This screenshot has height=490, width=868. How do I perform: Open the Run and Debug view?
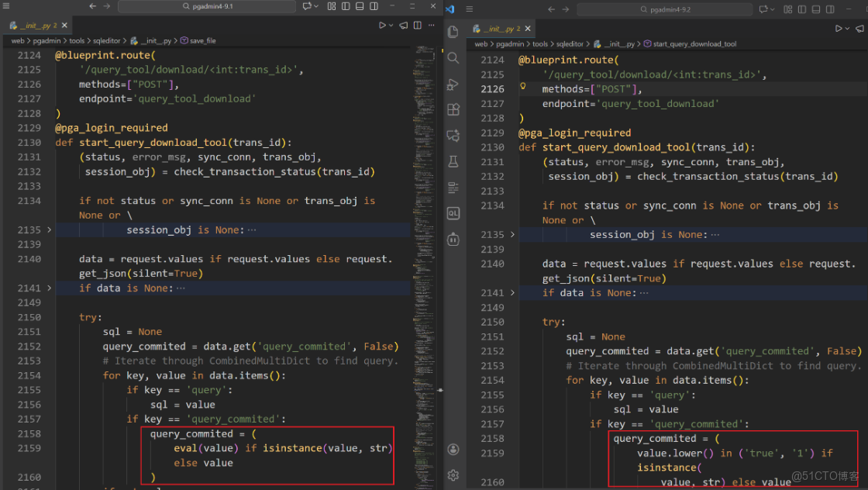click(453, 84)
